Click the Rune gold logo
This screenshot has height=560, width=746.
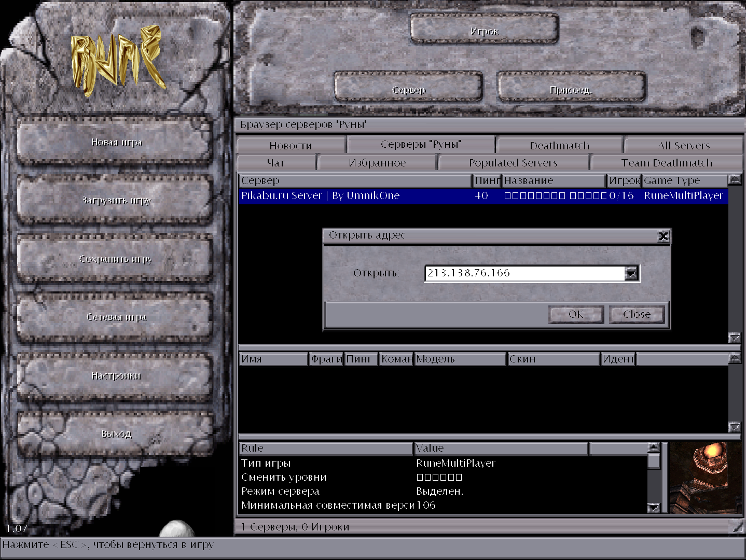point(118,61)
